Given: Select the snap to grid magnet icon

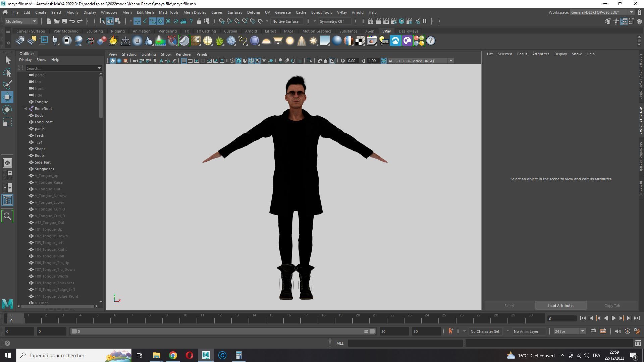Looking at the screenshot, I should click(137, 21).
